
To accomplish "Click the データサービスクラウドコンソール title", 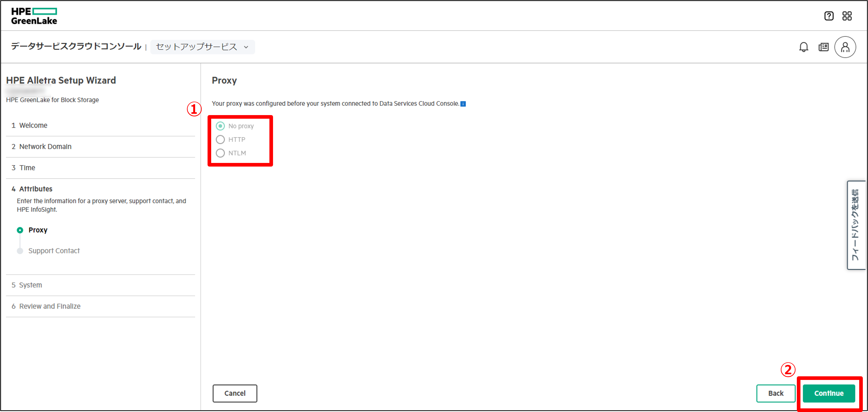I will 76,47.
